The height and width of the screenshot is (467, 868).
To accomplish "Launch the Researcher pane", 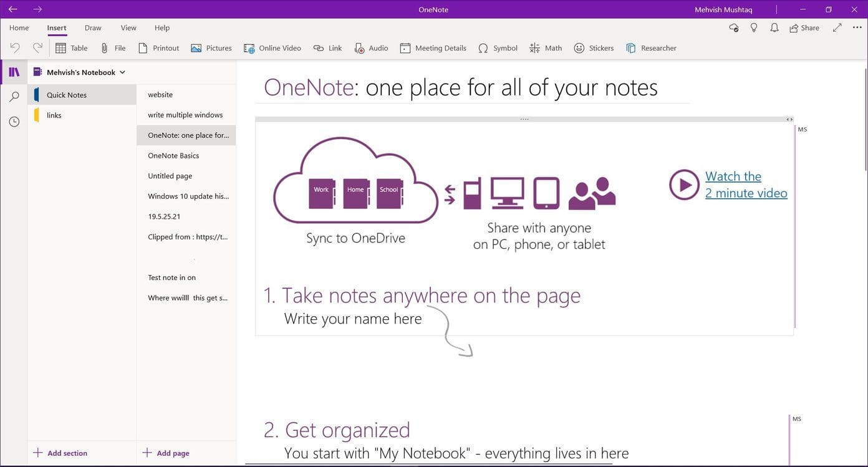I will pos(650,47).
